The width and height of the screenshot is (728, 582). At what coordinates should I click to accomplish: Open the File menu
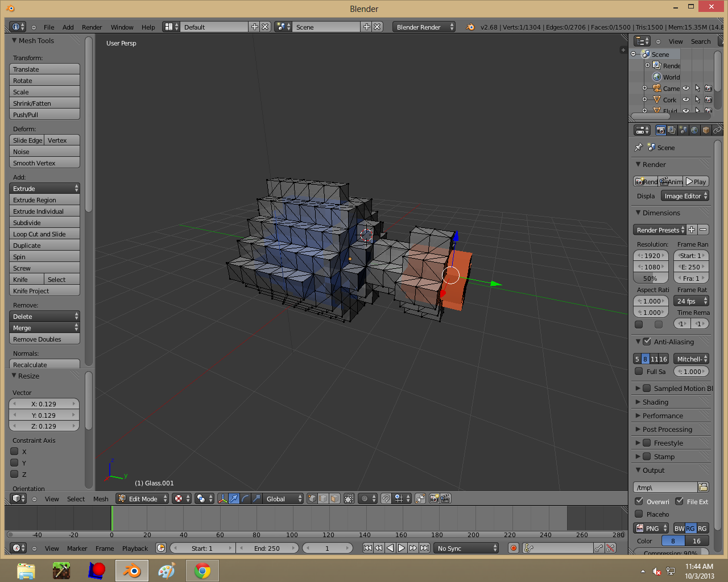click(49, 27)
